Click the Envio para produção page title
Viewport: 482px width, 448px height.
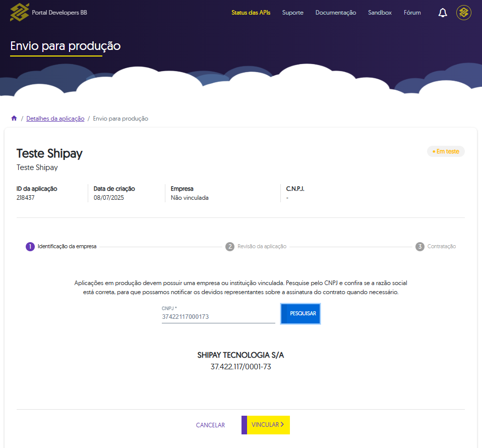tap(66, 46)
